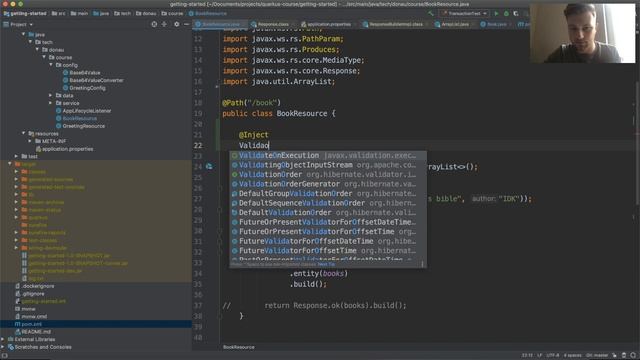Click the getting-started breadcrumb in navigation bar
640x360 pixels.
click(x=24, y=13)
